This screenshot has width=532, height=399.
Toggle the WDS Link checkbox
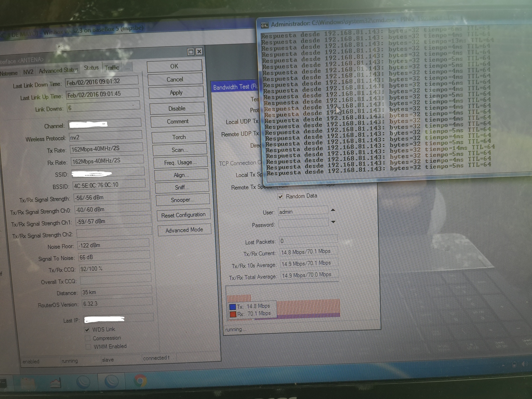pyautogui.click(x=87, y=330)
